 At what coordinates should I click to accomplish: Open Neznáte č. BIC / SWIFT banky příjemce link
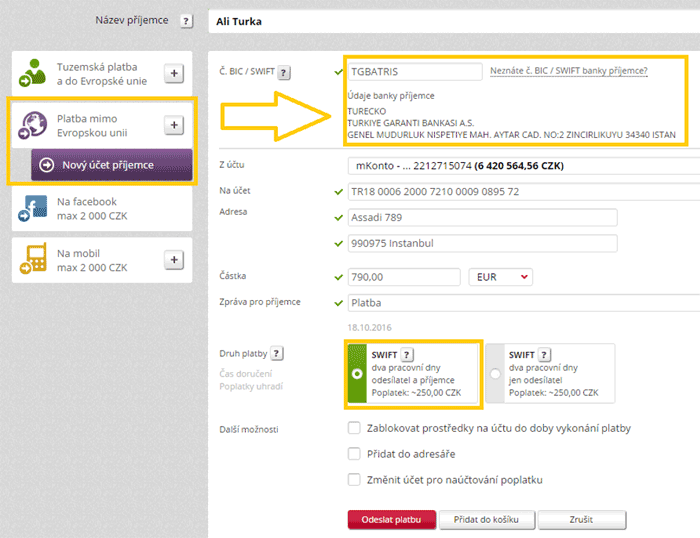click(x=569, y=71)
